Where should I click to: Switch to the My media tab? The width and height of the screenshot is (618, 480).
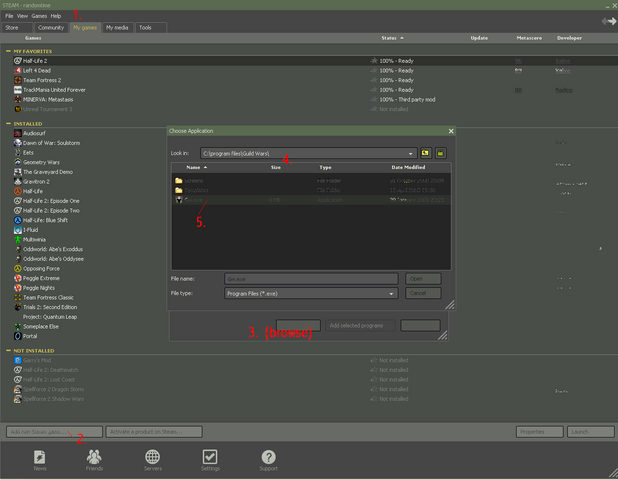click(x=117, y=28)
